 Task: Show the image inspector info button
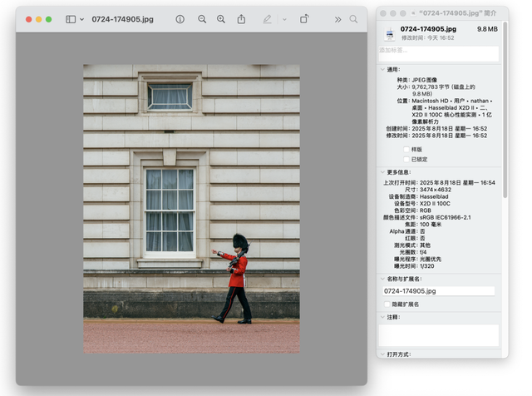pos(180,19)
